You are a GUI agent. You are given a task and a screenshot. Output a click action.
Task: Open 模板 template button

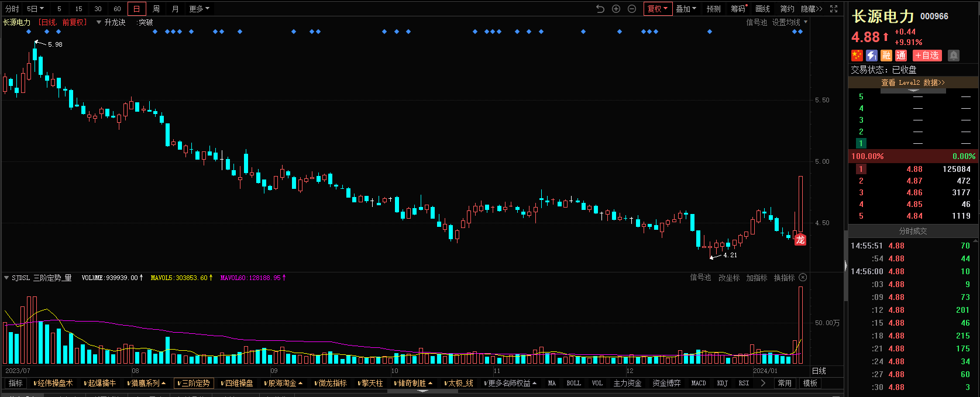click(x=810, y=383)
